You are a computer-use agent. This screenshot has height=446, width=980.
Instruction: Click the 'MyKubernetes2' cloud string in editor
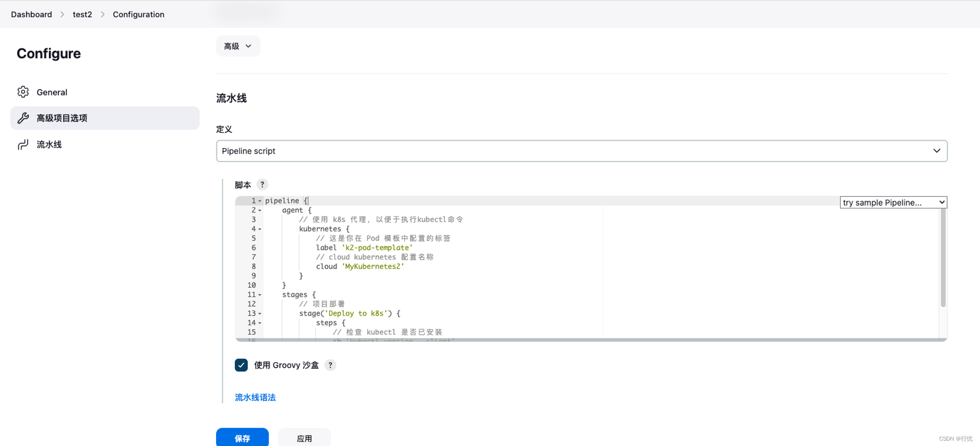pyautogui.click(x=373, y=267)
